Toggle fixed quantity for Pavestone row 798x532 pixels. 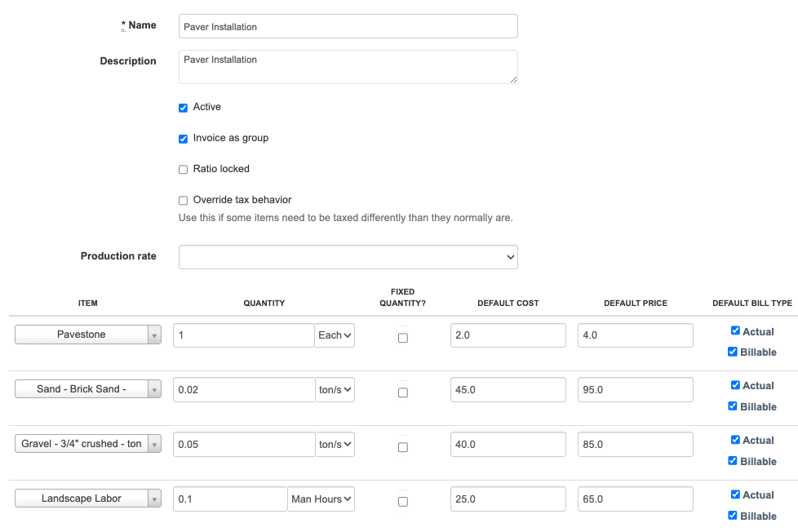(403, 339)
